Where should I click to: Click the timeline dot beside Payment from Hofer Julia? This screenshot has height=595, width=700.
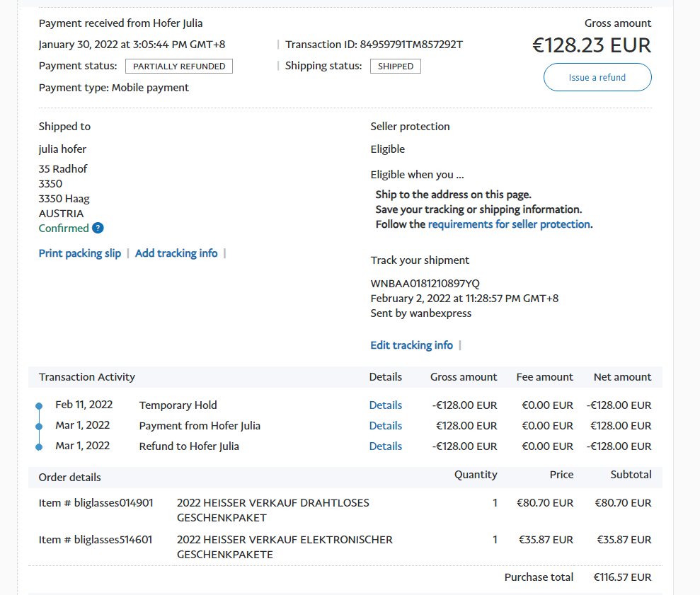pyautogui.click(x=39, y=427)
